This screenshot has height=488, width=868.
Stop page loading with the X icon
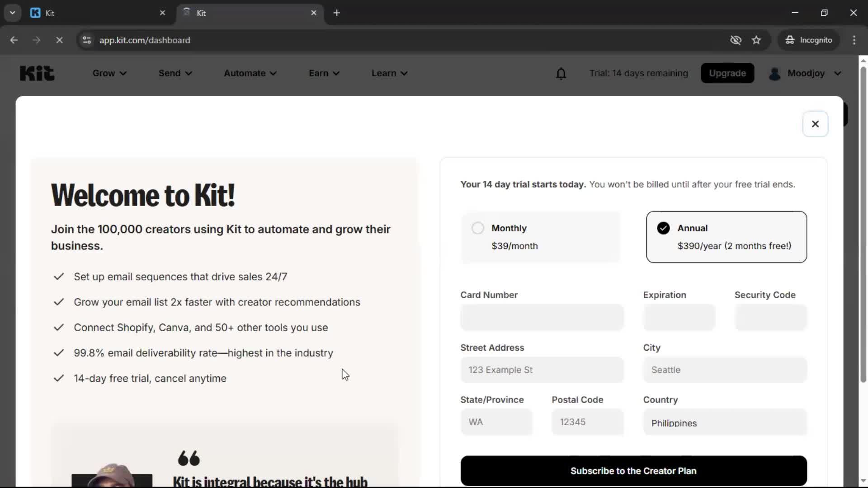tap(59, 40)
